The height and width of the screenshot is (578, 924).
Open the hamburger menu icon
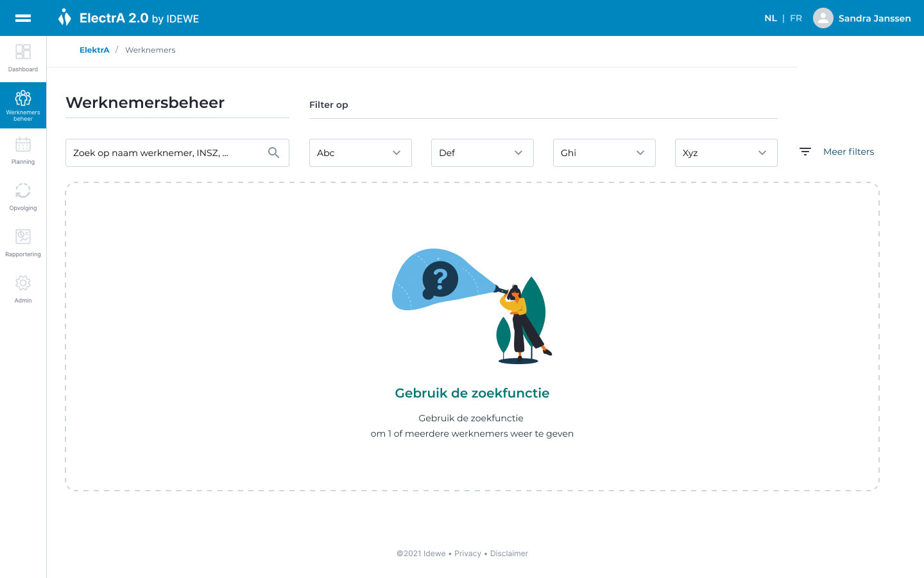tap(23, 18)
